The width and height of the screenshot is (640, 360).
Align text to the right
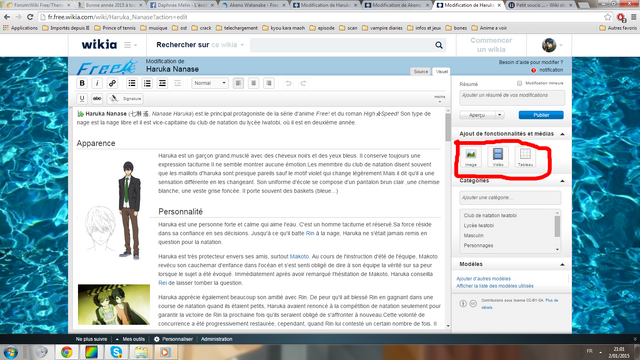(269, 83)
